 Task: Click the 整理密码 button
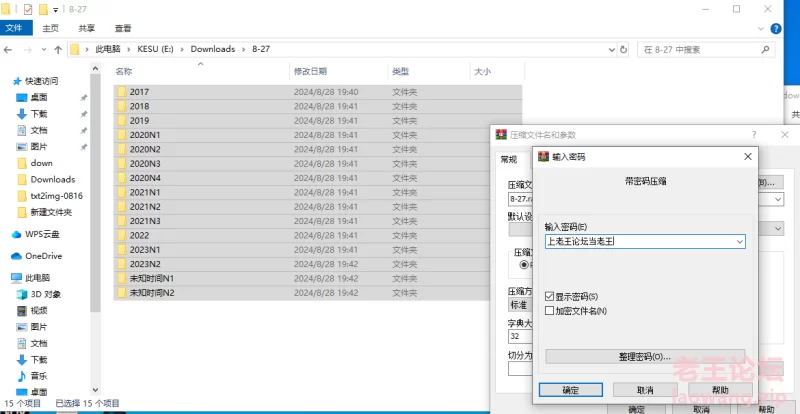point(645,357)
